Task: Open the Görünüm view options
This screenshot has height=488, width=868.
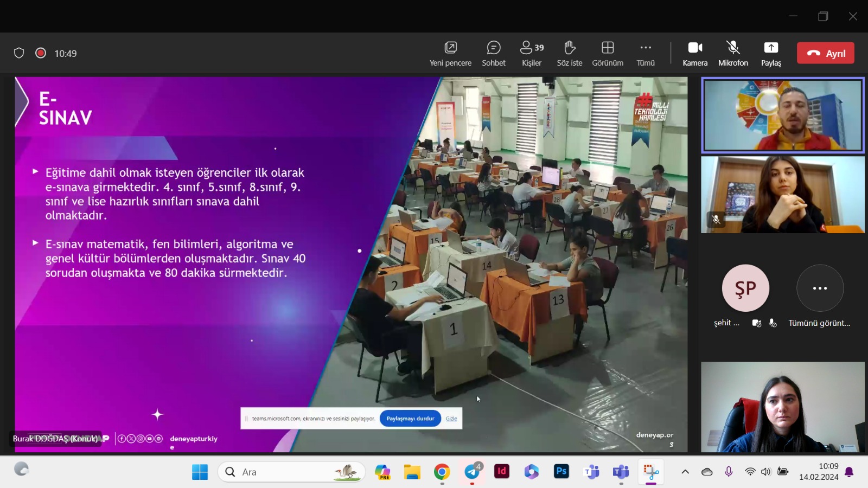Action: 608,53
